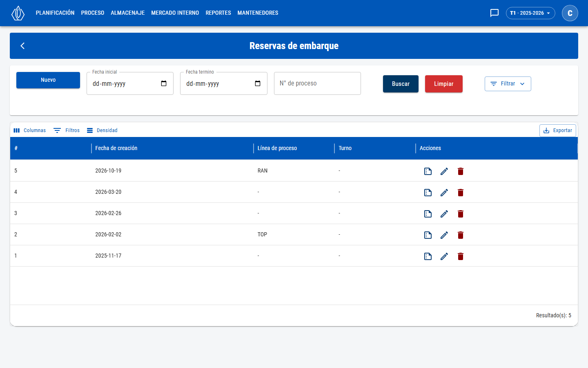Delete the TOP line reservation
The height and width of the screenshot is (368, 588).
pos(461,235)
